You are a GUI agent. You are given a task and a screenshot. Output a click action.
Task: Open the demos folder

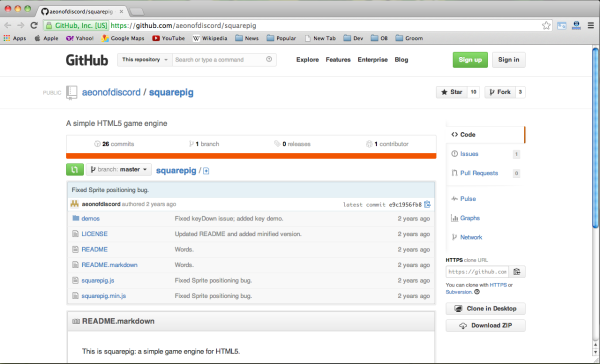pyautogui.click(x=90, y=219)
